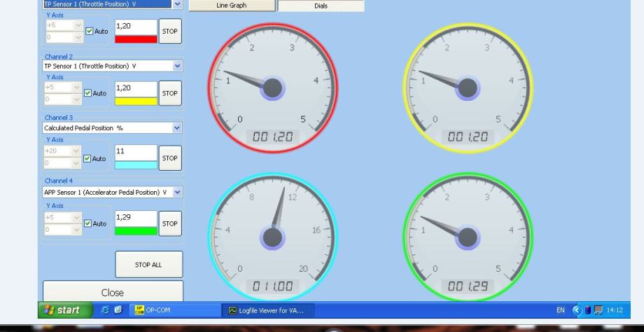Click the 14:12 system clock
Viewport: 644px width, 332px height.
click(x=615, y=310)
